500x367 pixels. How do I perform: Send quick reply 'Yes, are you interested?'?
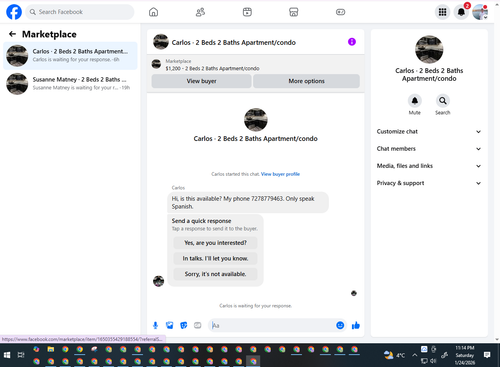point(215,243)
